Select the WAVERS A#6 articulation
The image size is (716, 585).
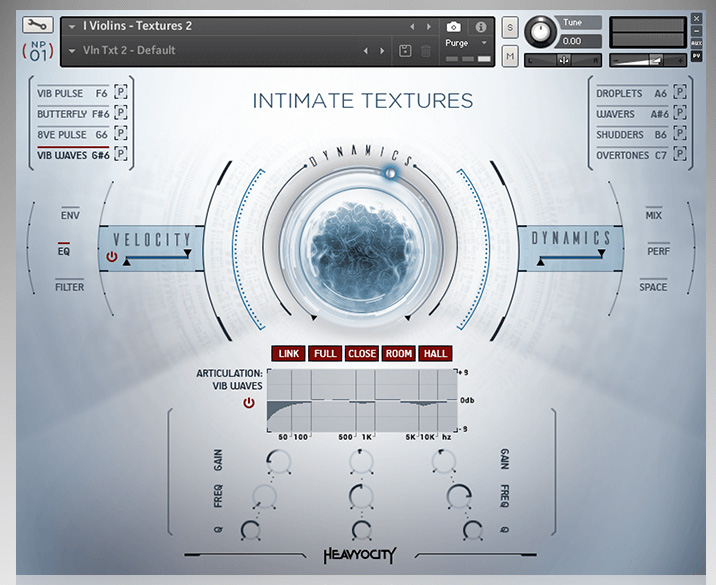[x=632, y=114]
